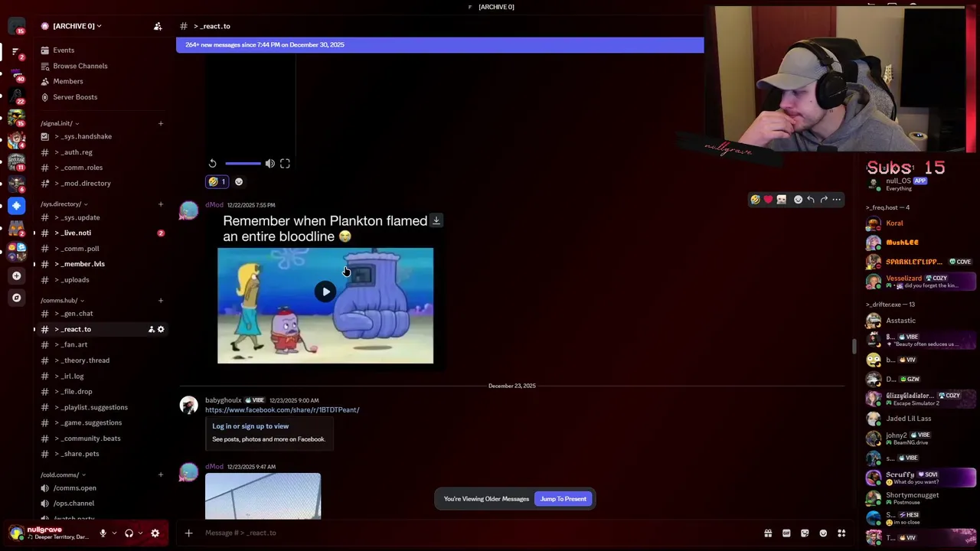980x551 pixels.
Task: Mute microphone in user panel
Action: [103, 533]
